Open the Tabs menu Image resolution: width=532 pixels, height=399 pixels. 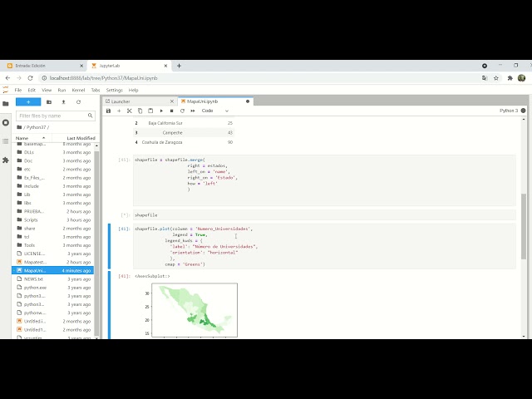click(96, 90)
